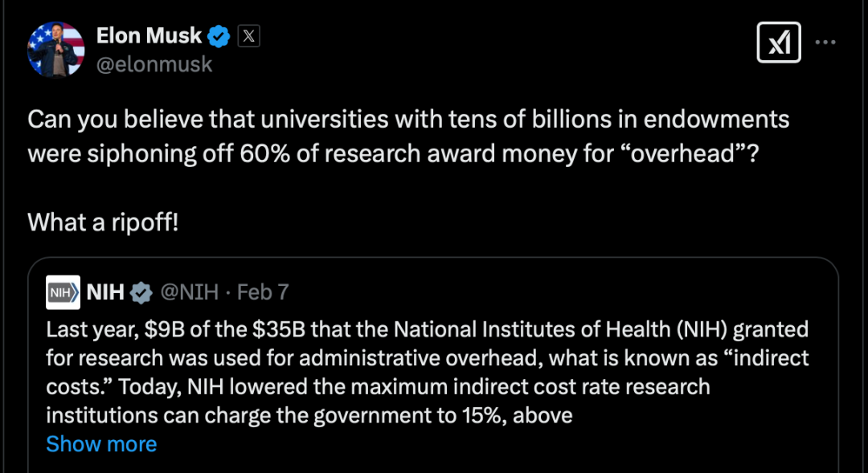Visit the @NIH handle link

(x=190, y=292)
